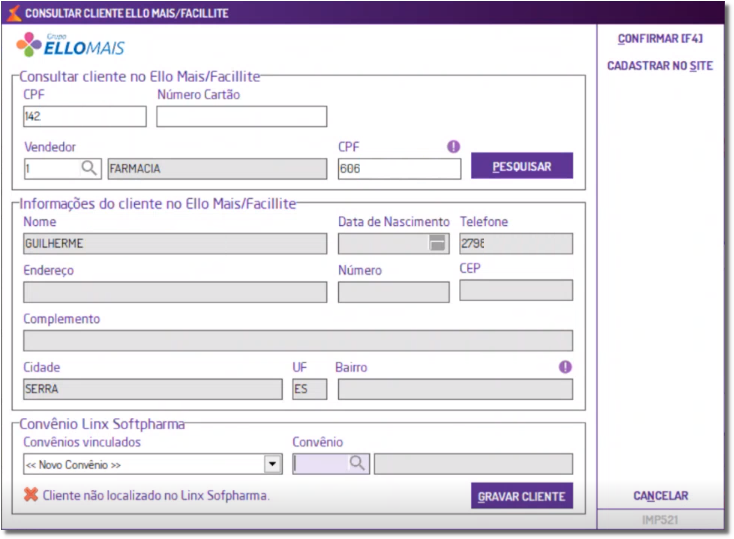Click the Complemento field

click(298, 340)
